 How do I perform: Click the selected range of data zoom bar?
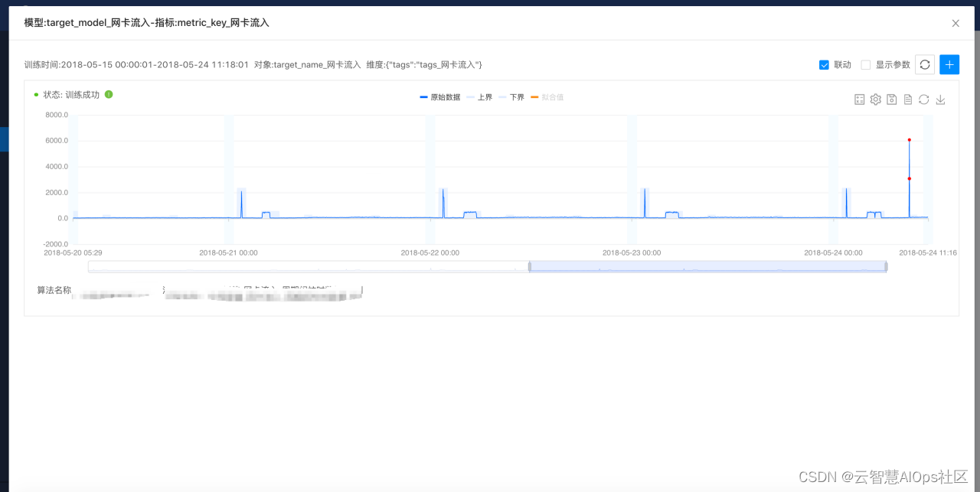pos(707,266)
